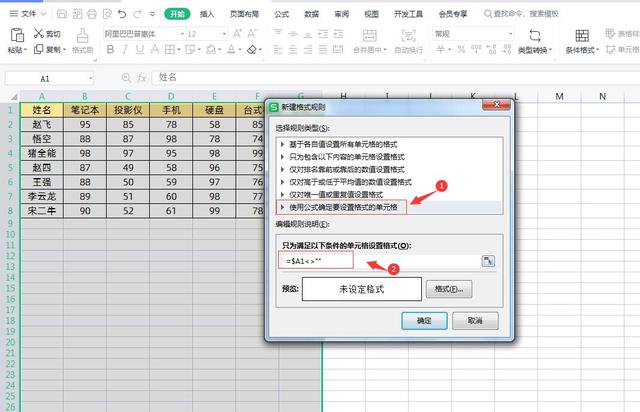
Task: Click the zoom icon beside formula bar
Action: [126, 78]
